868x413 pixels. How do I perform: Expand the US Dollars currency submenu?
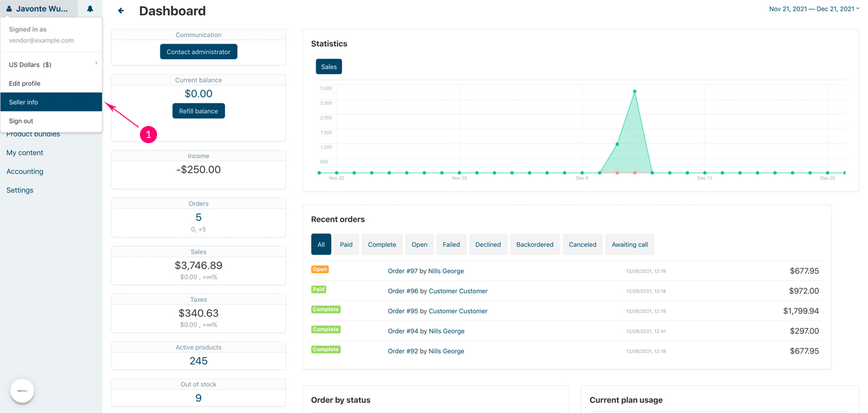point(96,64)
